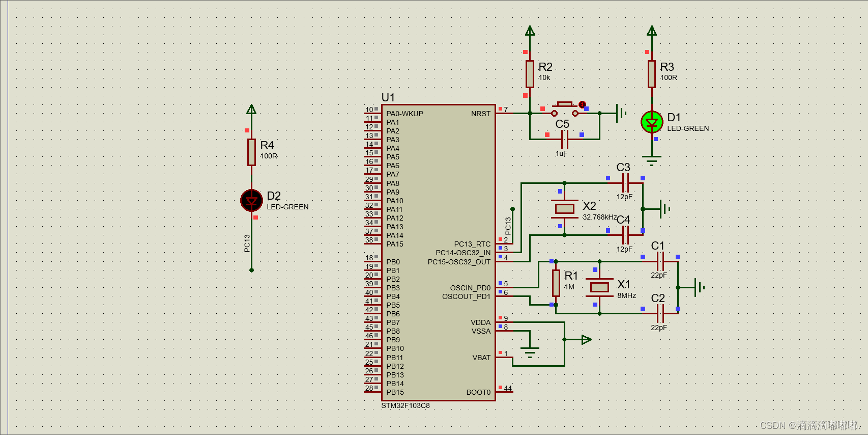
Task: Click the X2 reference label
Action: pos(589,206)
